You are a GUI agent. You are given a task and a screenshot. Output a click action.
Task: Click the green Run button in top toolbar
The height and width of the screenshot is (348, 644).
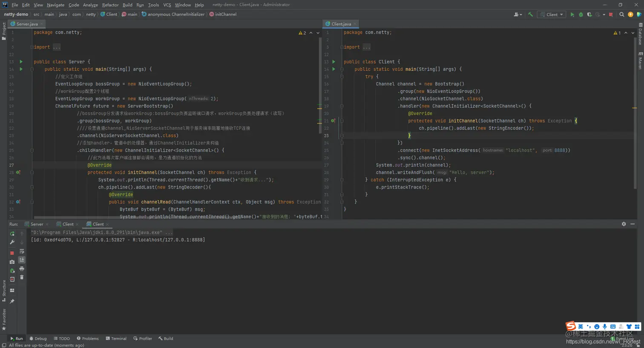572,14
